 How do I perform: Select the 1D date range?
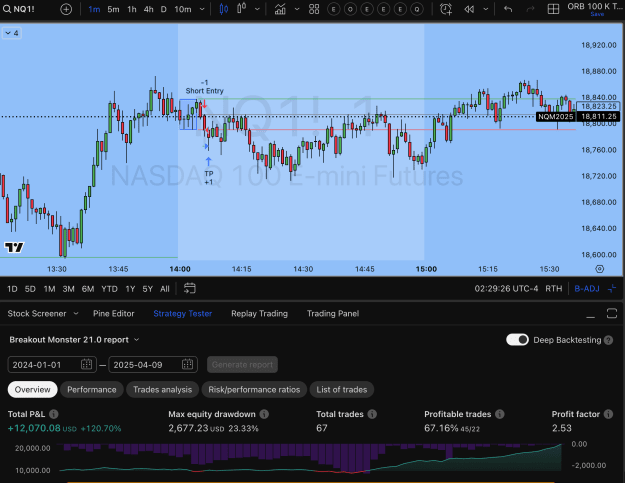[12, 289]
